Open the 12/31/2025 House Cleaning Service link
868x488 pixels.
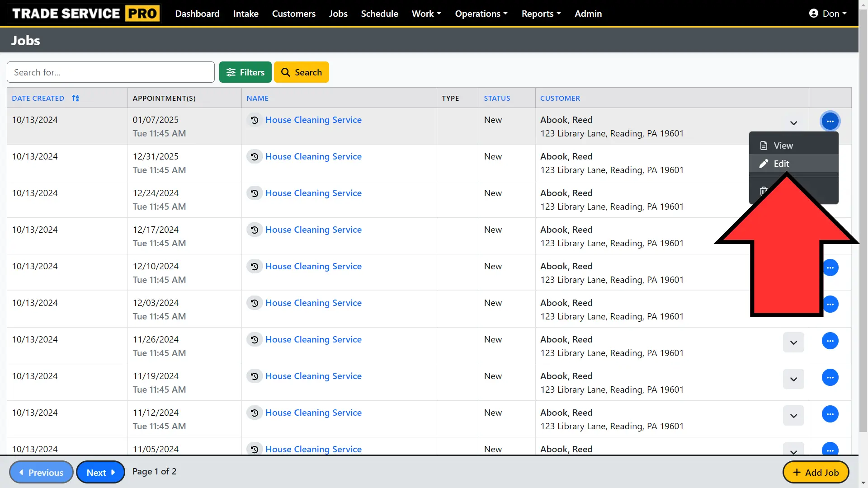point(313,157)
